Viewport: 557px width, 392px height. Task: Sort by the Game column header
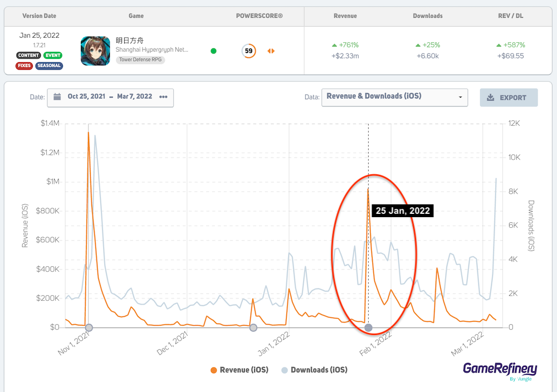click(x=136, y=16)
